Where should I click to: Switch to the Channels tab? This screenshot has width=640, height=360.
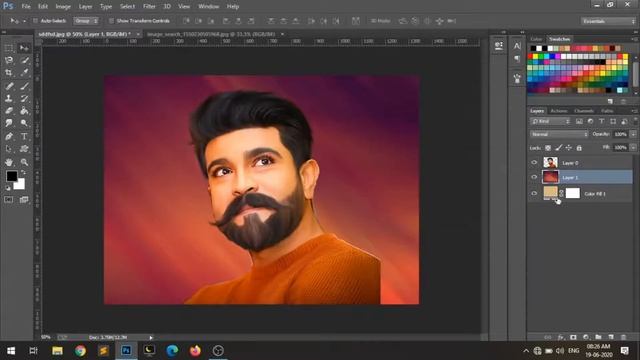(x=584, y=111)
